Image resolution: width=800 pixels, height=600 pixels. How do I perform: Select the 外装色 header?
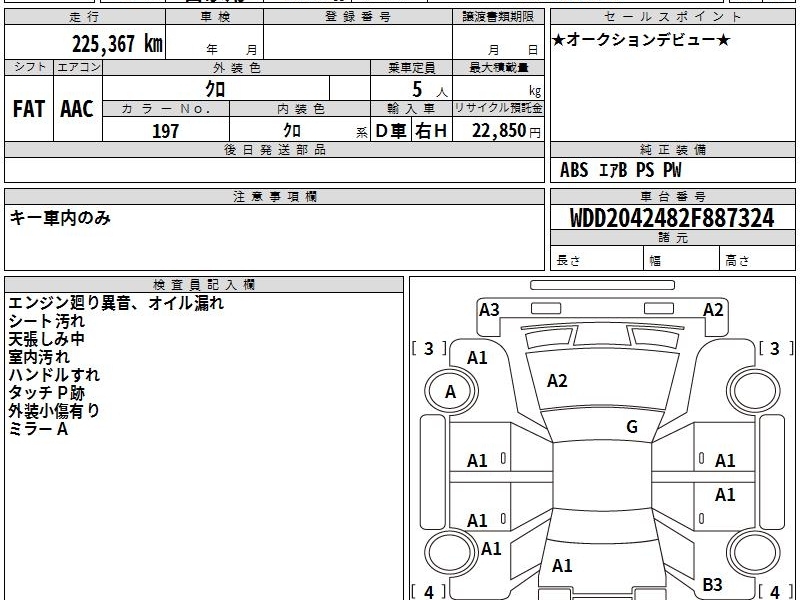click(x=236, y=67)
